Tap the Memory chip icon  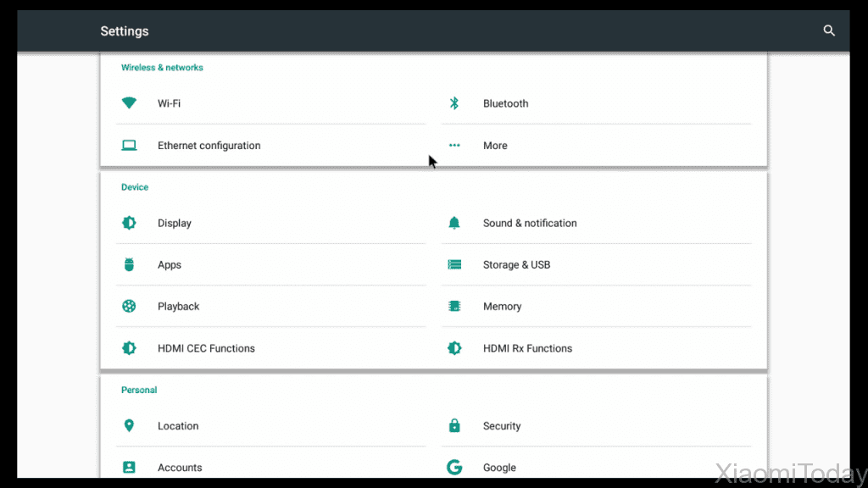454,307
